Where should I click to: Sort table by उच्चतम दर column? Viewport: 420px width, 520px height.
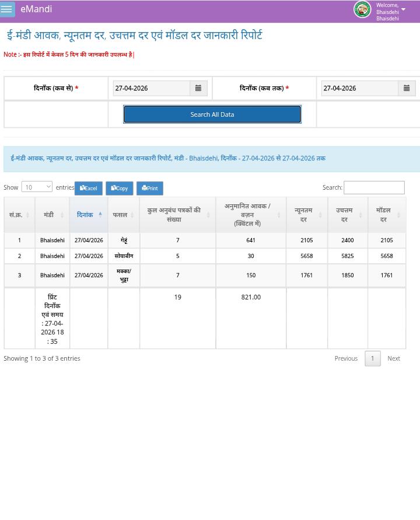pos(347,215)
